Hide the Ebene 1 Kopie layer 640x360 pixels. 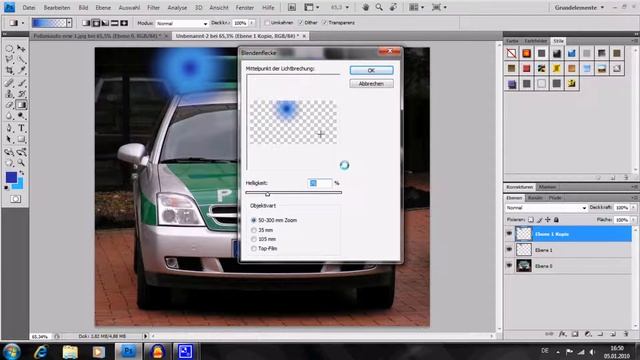pyautogui.click(x=509, y=234)
